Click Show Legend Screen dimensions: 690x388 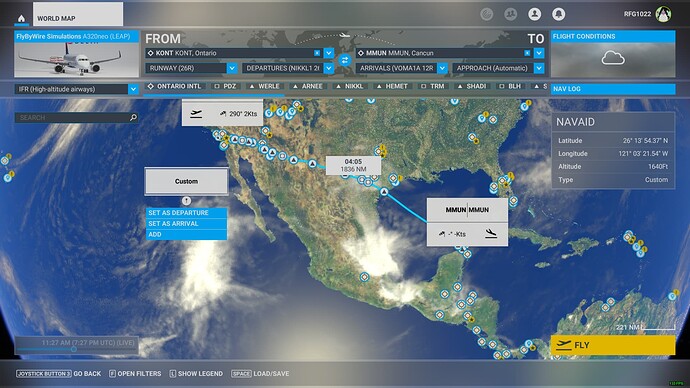pos(196,373)
